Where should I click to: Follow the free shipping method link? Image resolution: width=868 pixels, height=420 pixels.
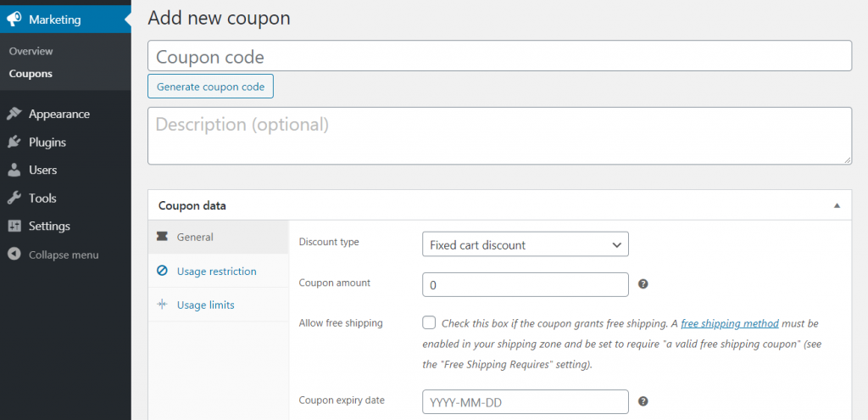729,323
